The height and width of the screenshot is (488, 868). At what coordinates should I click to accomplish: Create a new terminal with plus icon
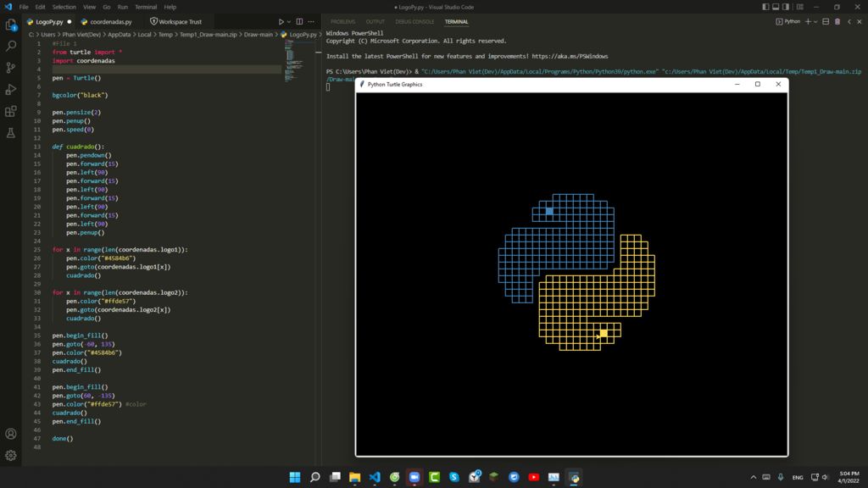click(x=808, y=21)
